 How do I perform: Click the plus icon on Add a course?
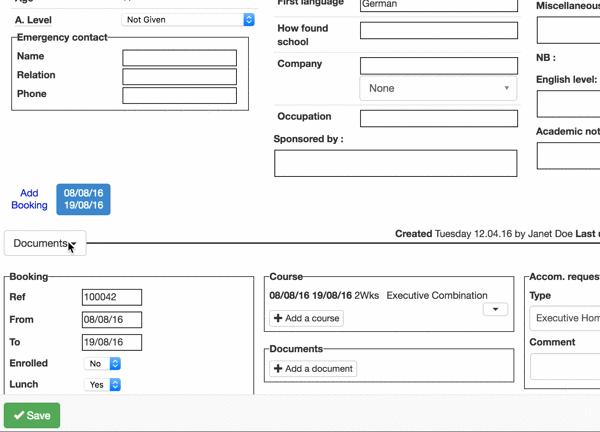278,318
